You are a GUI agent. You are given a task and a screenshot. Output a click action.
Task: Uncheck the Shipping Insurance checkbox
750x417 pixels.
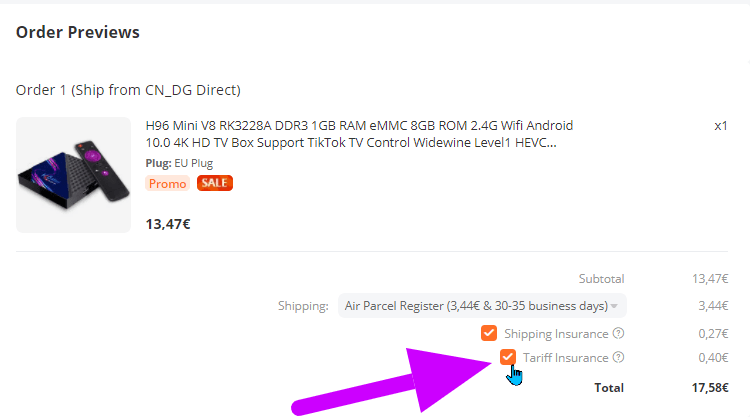(489, 333)
